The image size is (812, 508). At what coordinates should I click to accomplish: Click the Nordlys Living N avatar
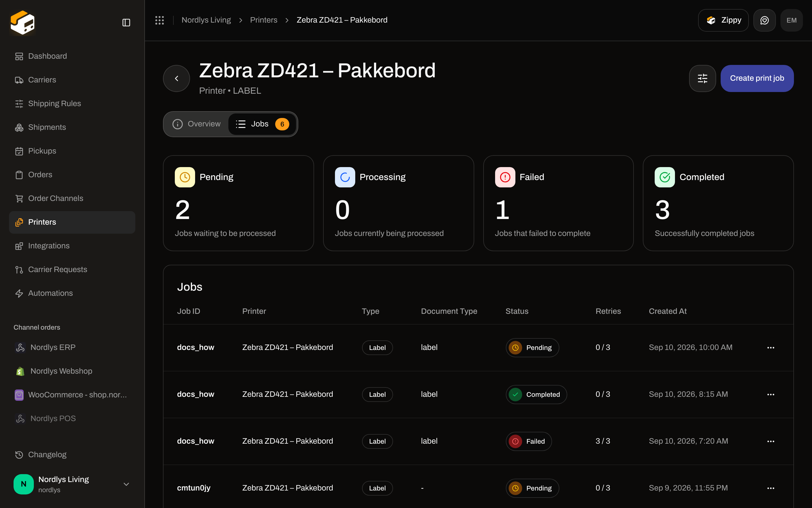tap(23, 484)
